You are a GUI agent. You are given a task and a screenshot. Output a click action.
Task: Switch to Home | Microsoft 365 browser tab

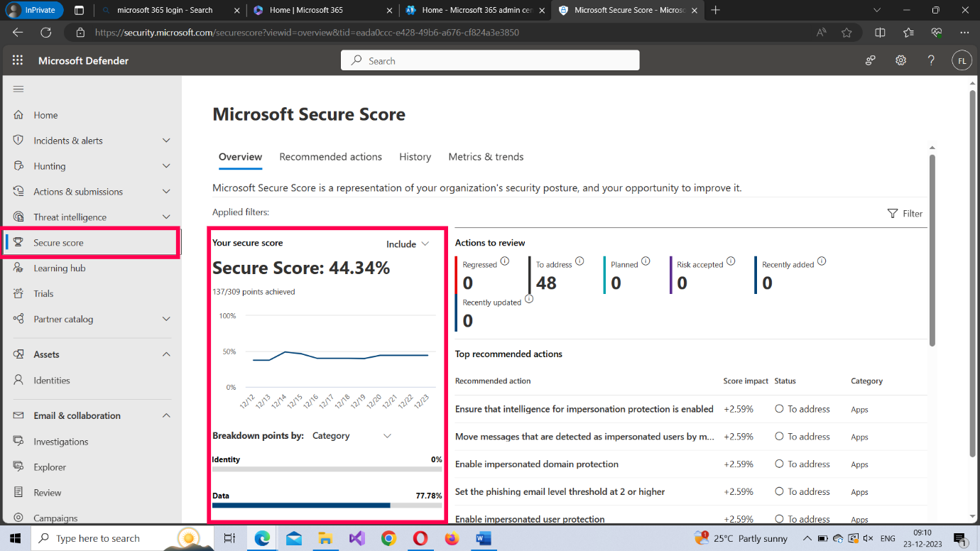(322, 10)
